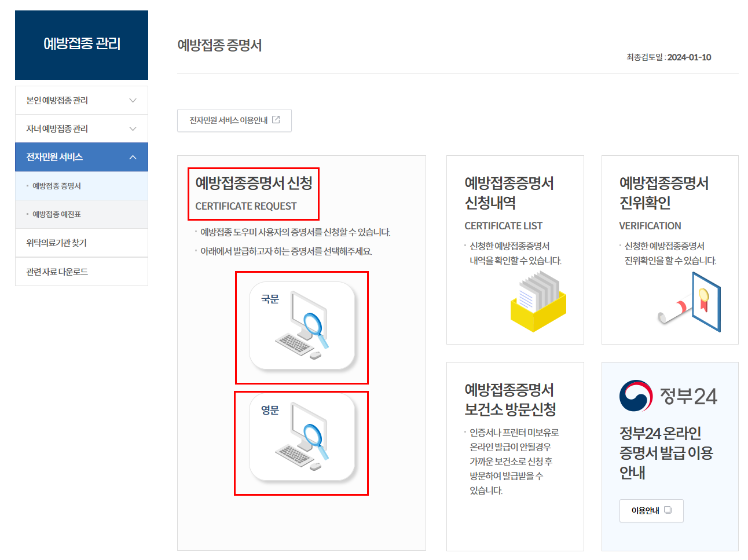Click the CERTIFICATE REQUEST subtitle
The width and height of the screenshot is (748, 560).
246,206
